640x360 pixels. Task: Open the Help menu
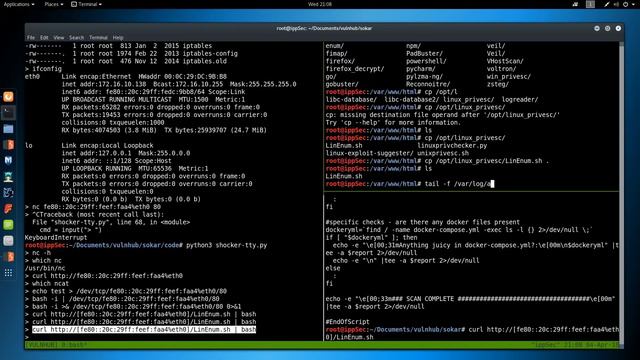pyautogui.click(x=118, y=38)
